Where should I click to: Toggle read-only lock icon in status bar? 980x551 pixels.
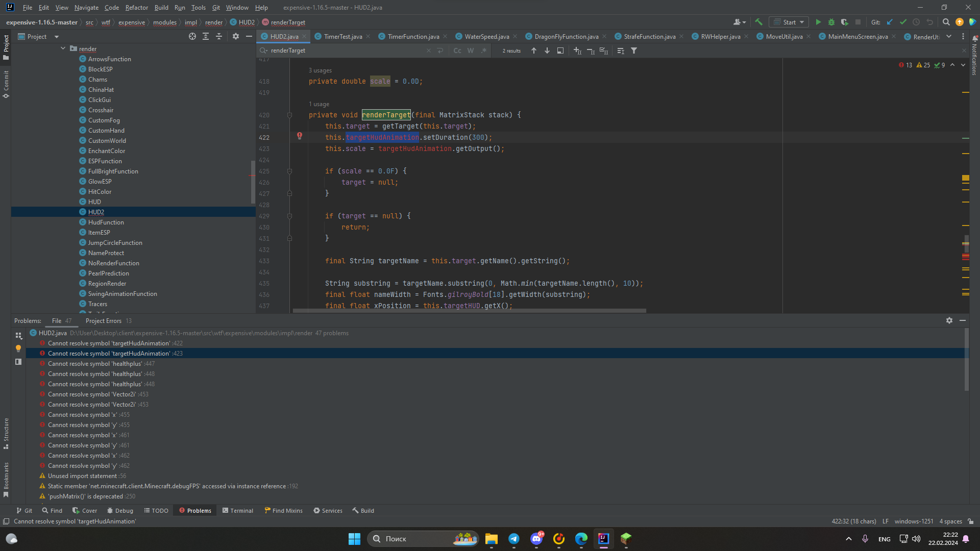click(971, 521)
